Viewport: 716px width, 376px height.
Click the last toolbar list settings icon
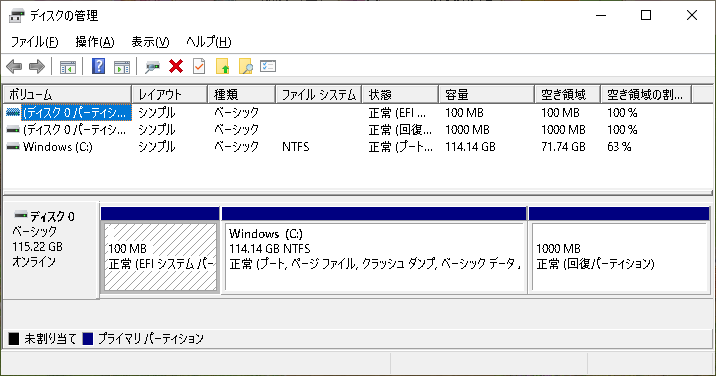pyautogui.click(x=268, y=66)
